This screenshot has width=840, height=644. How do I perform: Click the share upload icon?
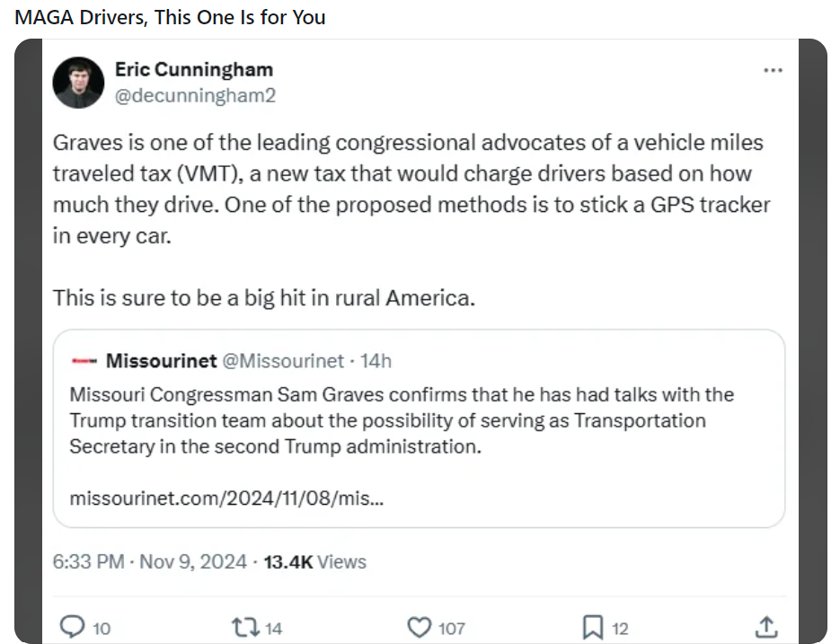pyautogui.click(x=765, y=627)
